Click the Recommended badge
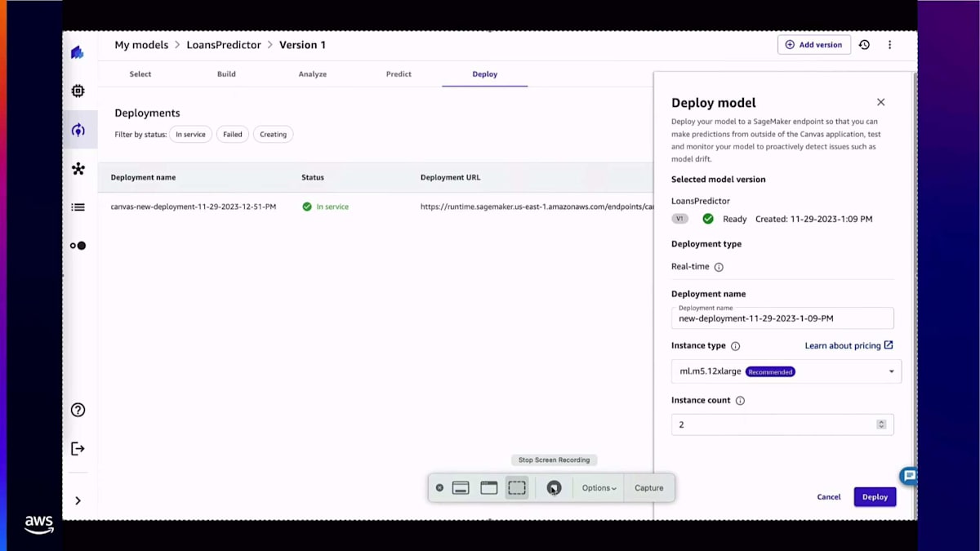The image size is (980, 551). (770, 371)
